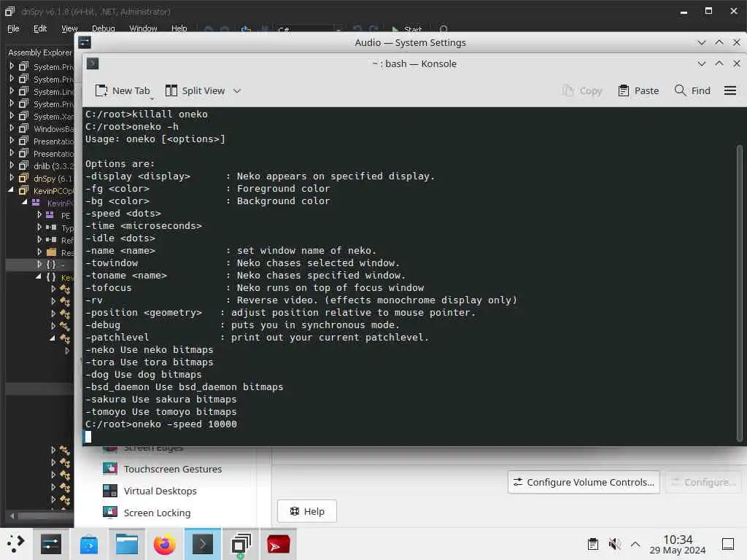Open Screen Locking settings

coord(157,513)
